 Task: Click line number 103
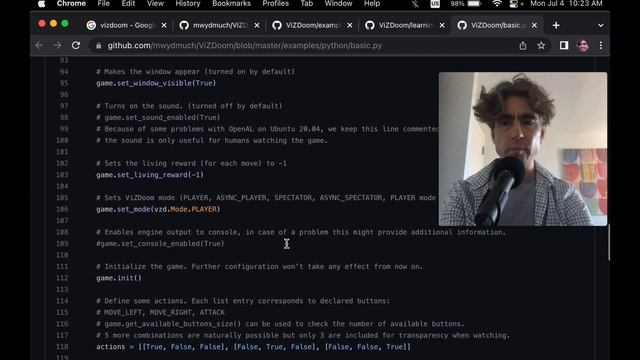pyautogui.click(x=62, y=175)
